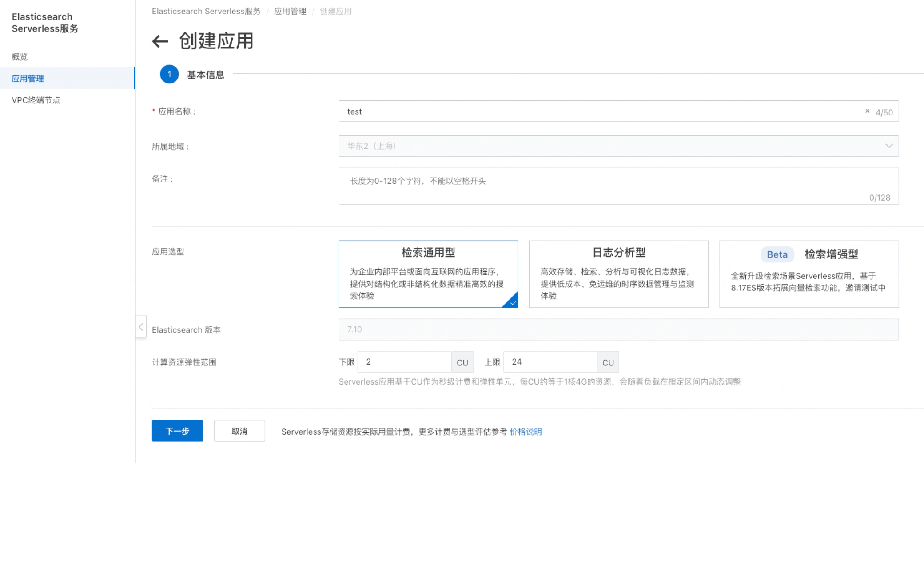Focus the 应用名称 input containing test
This screenshot has height=579, width=924.
618,111
